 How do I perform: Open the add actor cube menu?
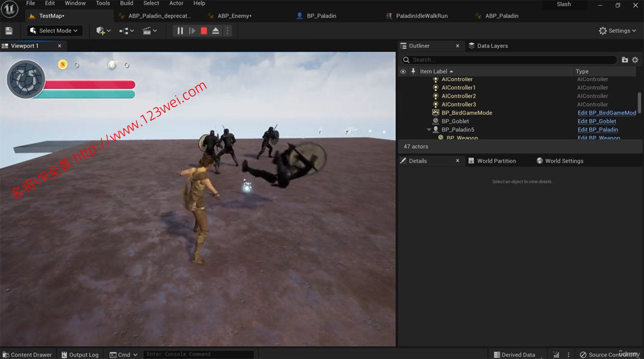point(103,31)
